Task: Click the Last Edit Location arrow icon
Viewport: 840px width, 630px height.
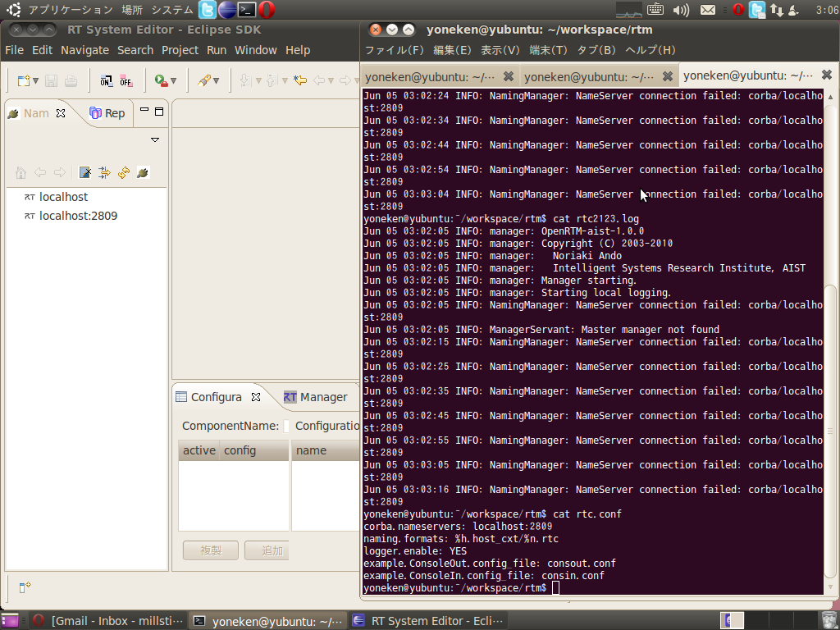Action: click(300, 81)
